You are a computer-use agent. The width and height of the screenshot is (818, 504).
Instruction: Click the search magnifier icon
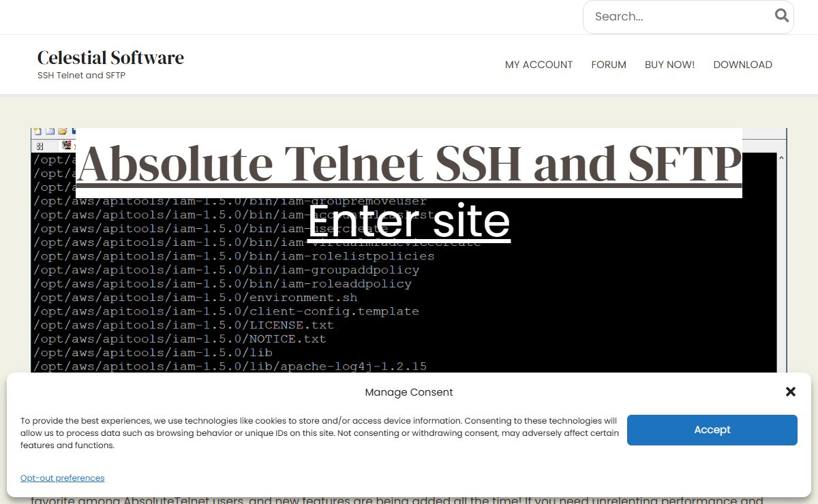[x=782, y=16]
